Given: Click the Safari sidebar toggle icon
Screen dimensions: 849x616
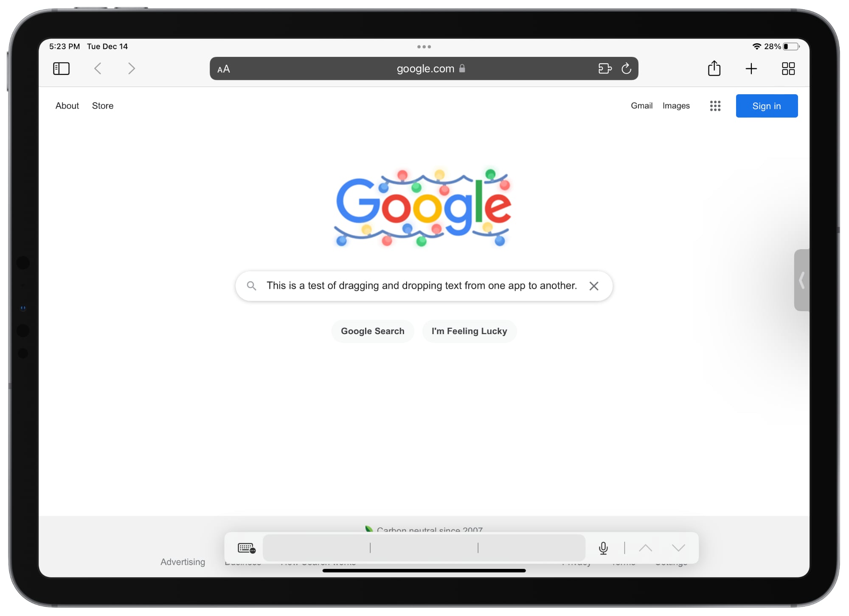Looking at the screenshot, I should click(61, 69).
